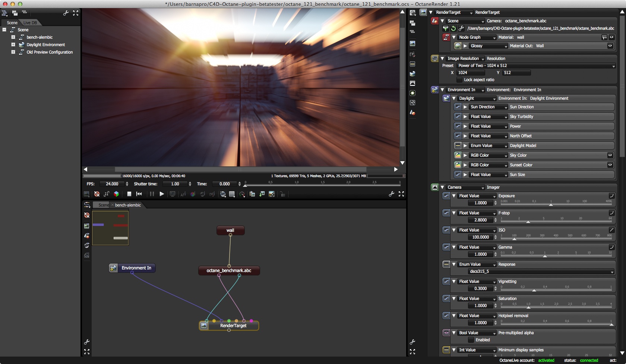The image size is (626, 364).
Task: Enable Pre-multiplied alpha checkbox
Action: pyautogui.click(x=471, y=340)
